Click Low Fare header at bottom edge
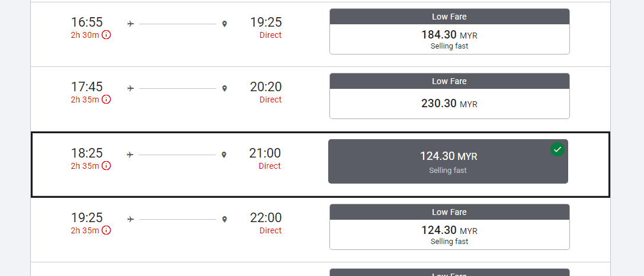 coord(449,273)
